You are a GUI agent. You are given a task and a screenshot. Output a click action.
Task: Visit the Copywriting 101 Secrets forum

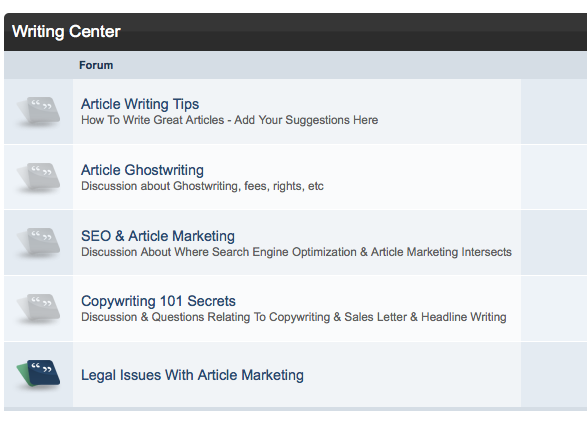(x=158, y=301)
